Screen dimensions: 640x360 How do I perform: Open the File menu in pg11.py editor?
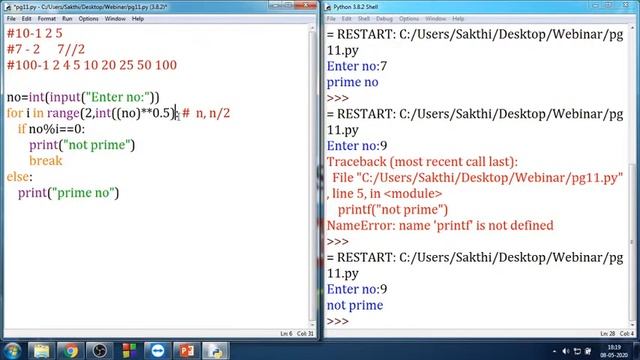11,19
